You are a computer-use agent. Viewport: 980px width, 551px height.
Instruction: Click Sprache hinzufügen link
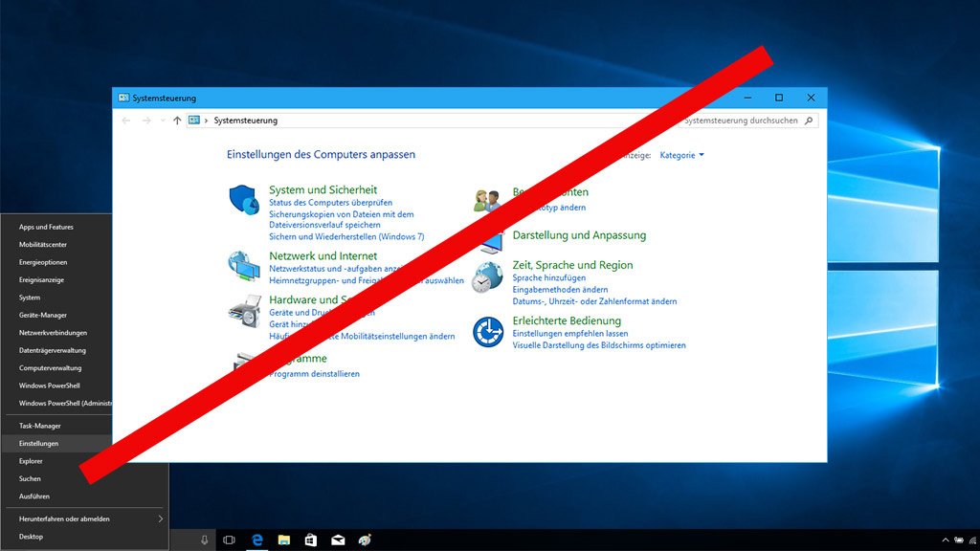click(548, 278)
